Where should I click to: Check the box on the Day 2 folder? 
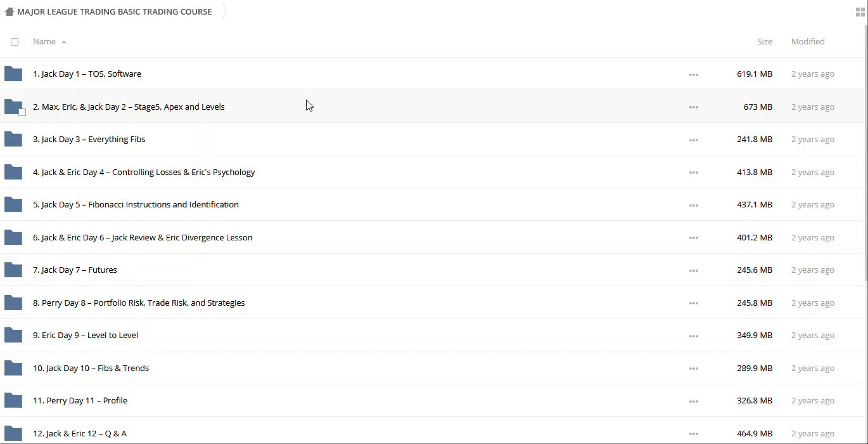22,112
